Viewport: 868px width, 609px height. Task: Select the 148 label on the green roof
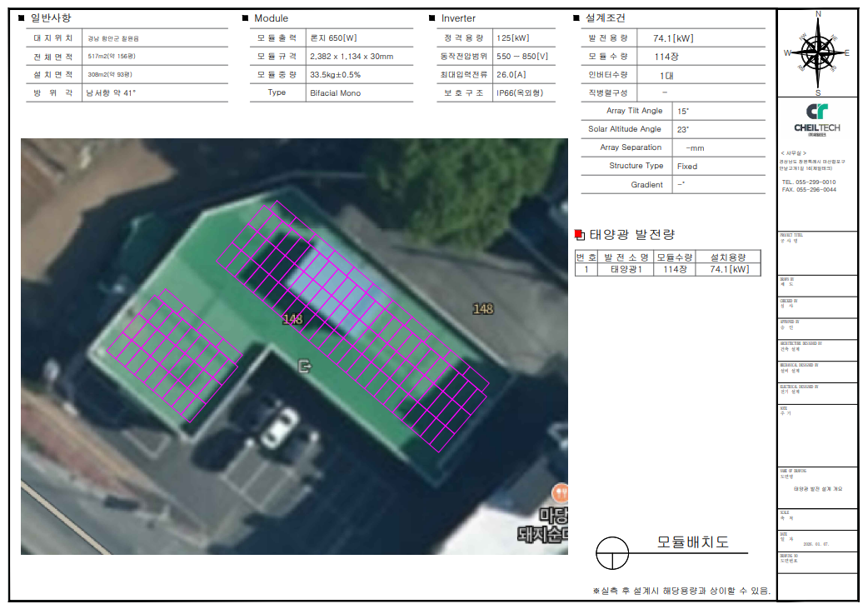292,319
